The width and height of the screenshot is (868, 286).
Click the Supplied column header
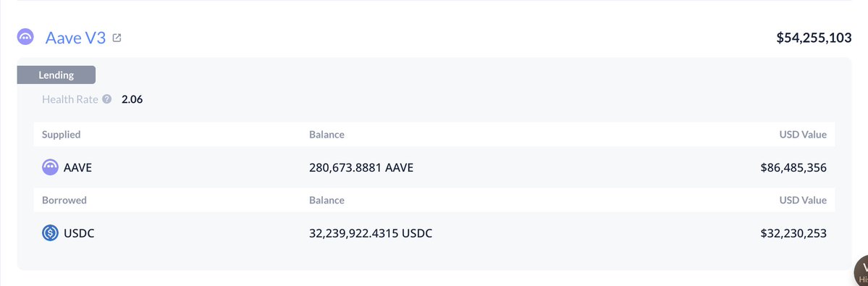tap(61, 135)
